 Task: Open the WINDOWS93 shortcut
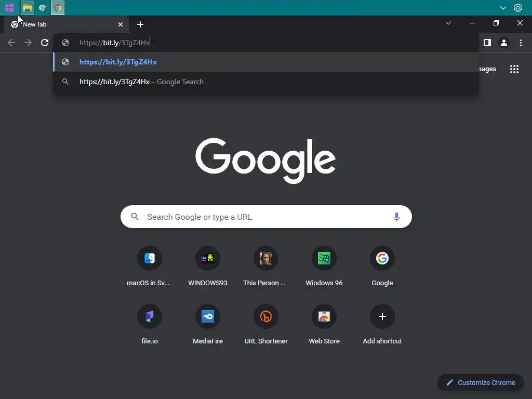pos(208,267)
